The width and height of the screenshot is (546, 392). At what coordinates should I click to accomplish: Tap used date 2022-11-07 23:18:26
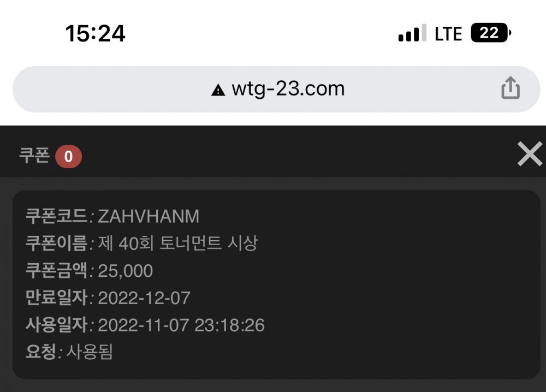181,325
